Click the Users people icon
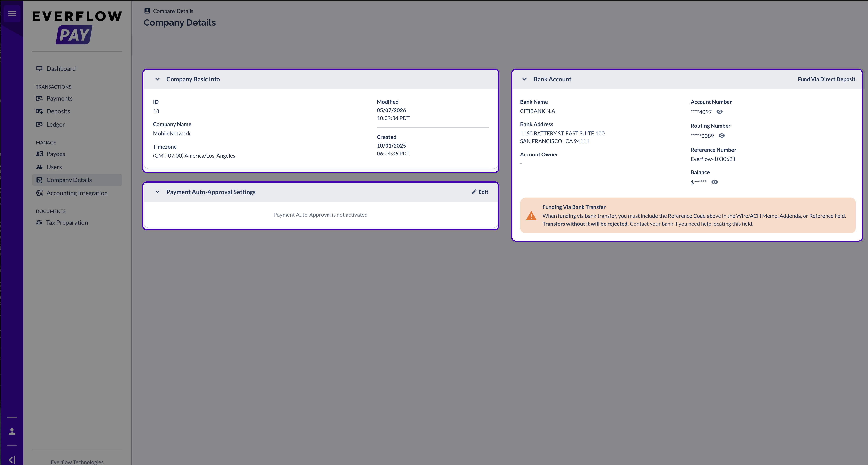The width and height of the screenshot is (868, 465). tap(39, 167)
